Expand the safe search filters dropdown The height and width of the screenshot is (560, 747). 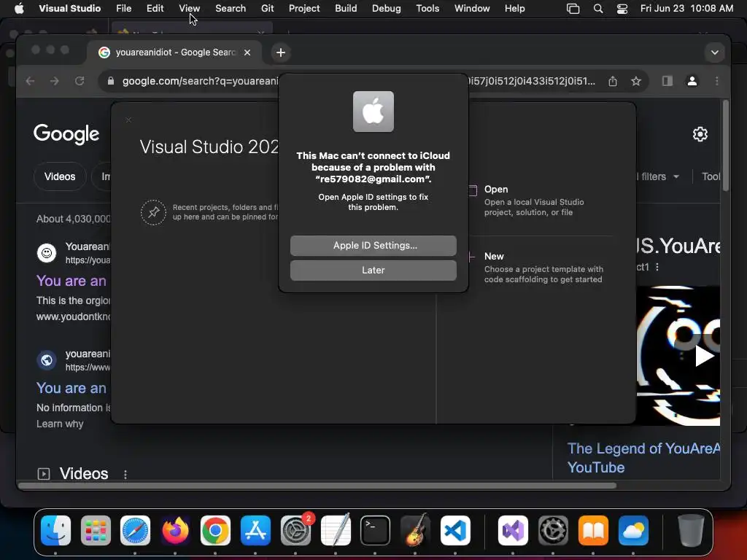click(658, 176)
